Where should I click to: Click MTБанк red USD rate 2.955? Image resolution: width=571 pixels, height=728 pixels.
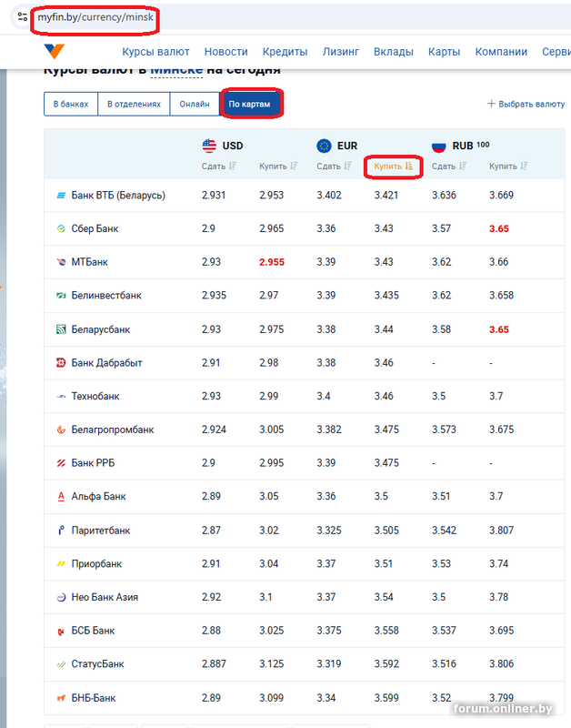click(x=272, y=262)
